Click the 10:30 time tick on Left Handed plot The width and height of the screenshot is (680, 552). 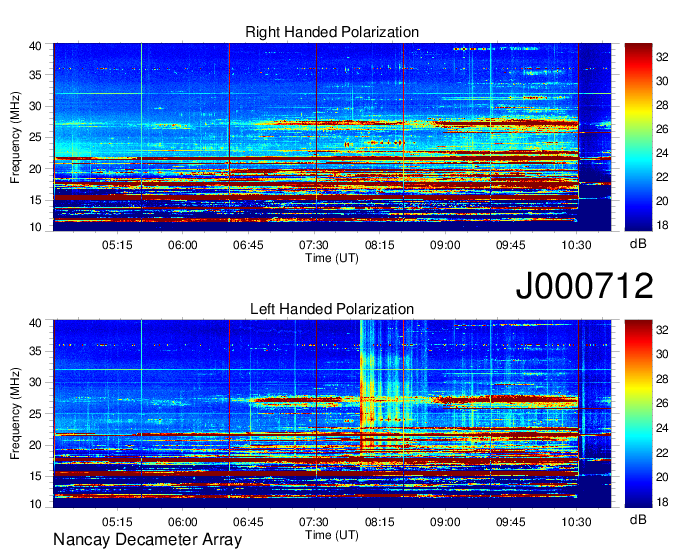coord(576,522)
